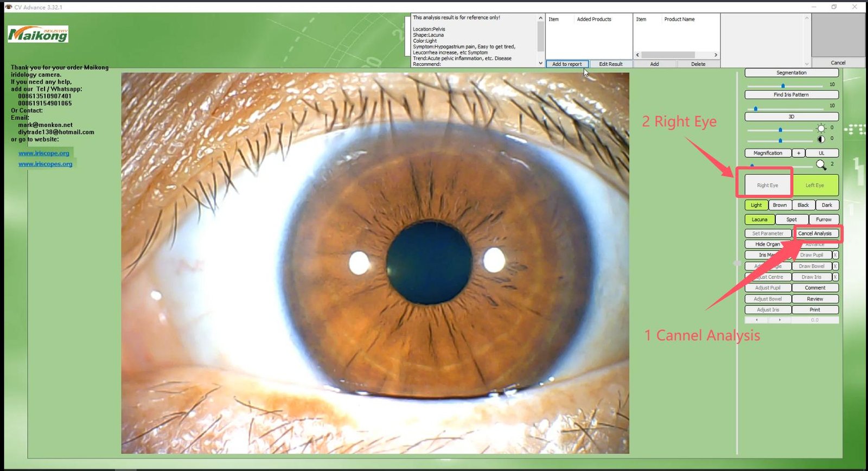Image resolution: width=868 pixels, height=471 pixels.
Task: Click Adjust Iris button
Action: click(768, 310)
